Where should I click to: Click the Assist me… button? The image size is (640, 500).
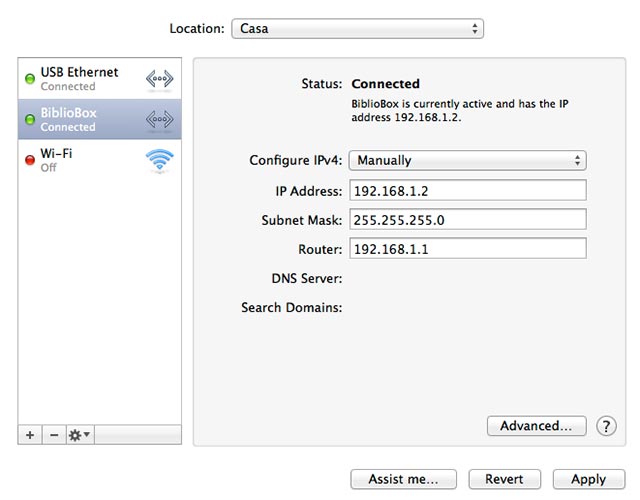click(x=403, y=480)
